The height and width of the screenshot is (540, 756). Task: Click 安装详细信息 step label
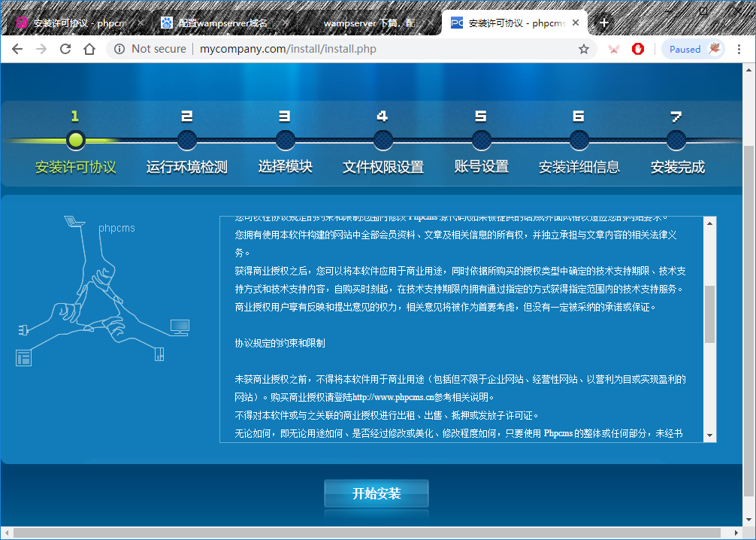click(579, 167)
